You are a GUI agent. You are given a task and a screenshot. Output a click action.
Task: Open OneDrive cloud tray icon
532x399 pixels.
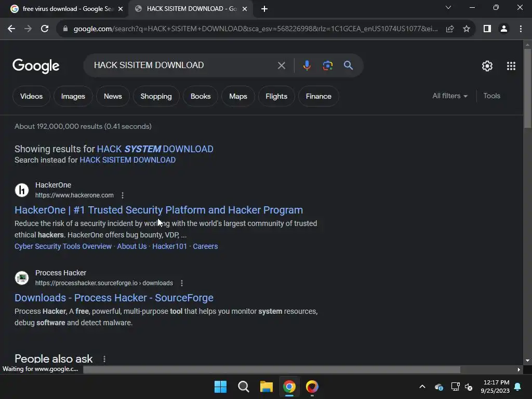coord(438,387)
